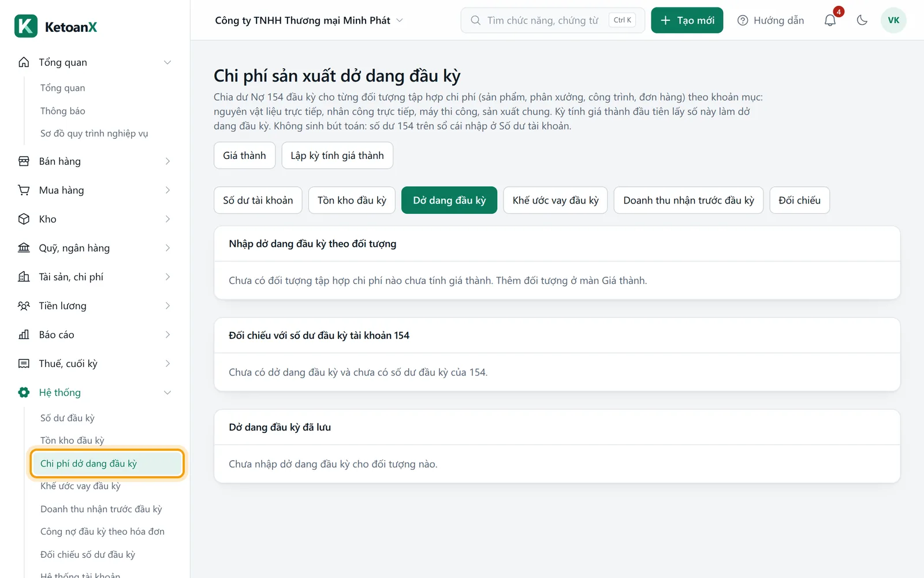Image resolution: width=924 pixels, height=578 pixels.
Task: Expand the Bán hàng menu chevron
Action: click(x=167, y=161)
